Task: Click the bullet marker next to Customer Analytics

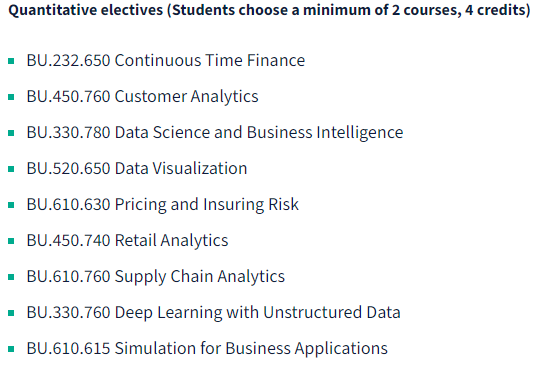Action: point(11,97)
